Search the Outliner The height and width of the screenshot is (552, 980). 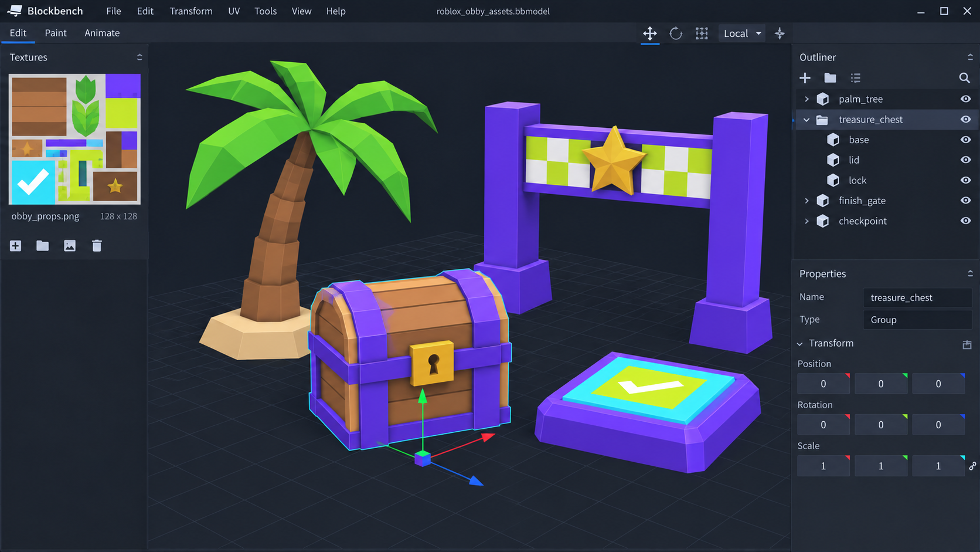(964, 77)
